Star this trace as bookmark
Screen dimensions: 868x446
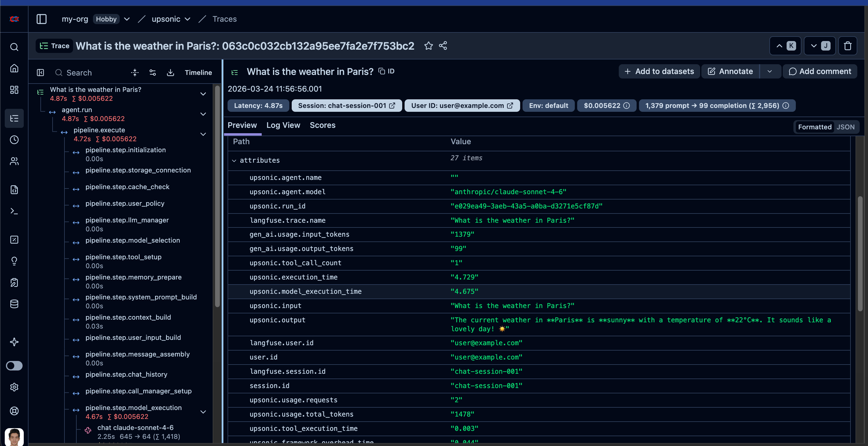(x=428, y=46)
